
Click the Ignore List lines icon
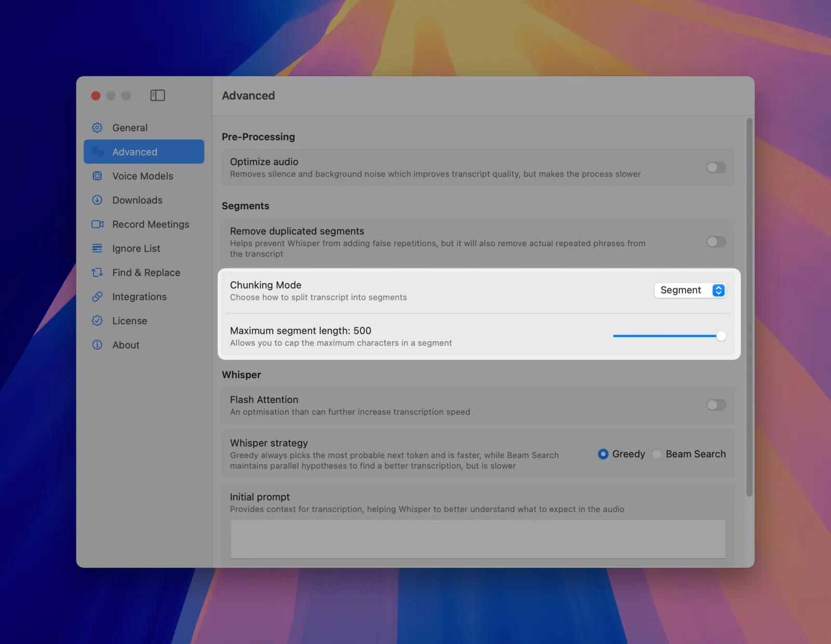coord(97,248)
